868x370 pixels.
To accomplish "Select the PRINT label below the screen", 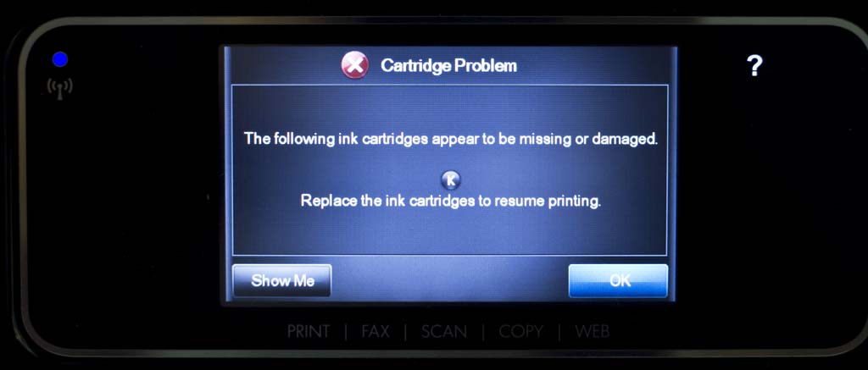I will point(309,332).
